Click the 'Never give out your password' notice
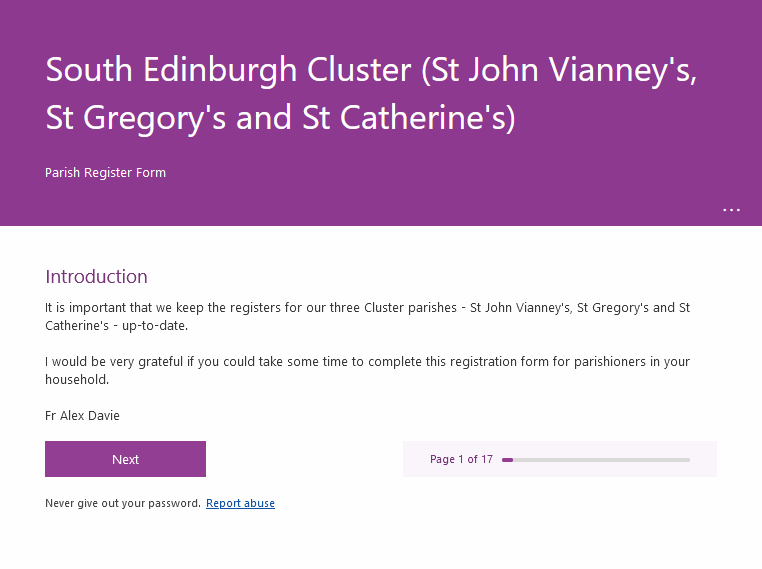The image size is (762, 569). click(123, 503)
